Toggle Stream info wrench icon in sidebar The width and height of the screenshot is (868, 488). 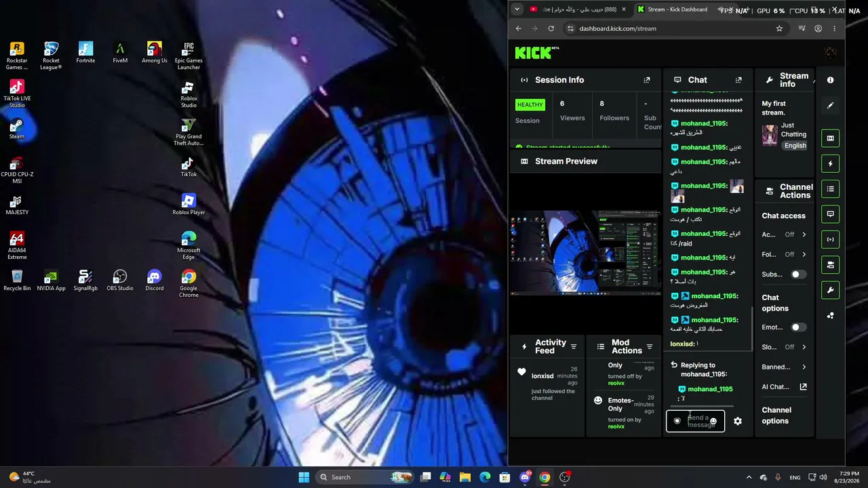tap(831, 290)
